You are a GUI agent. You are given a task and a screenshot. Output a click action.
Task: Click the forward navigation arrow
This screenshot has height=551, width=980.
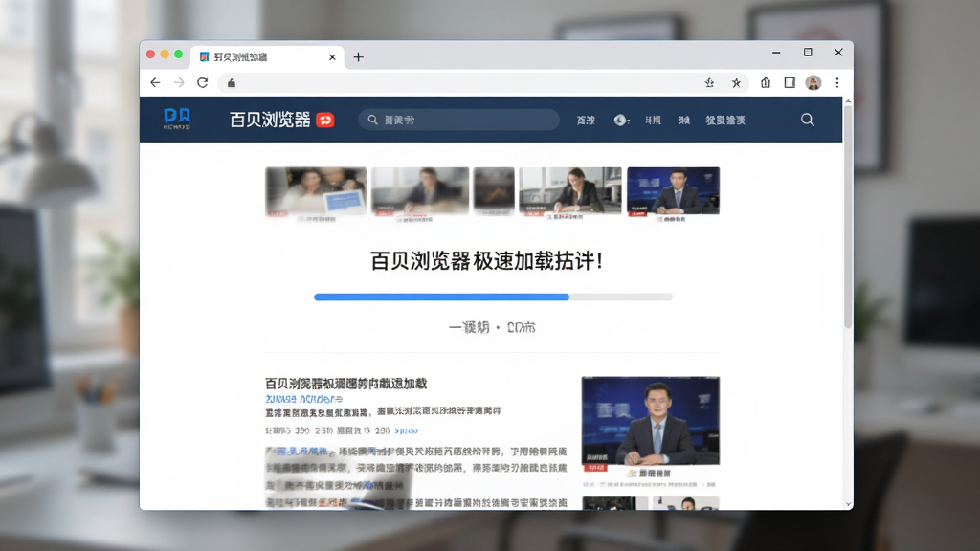179,82
